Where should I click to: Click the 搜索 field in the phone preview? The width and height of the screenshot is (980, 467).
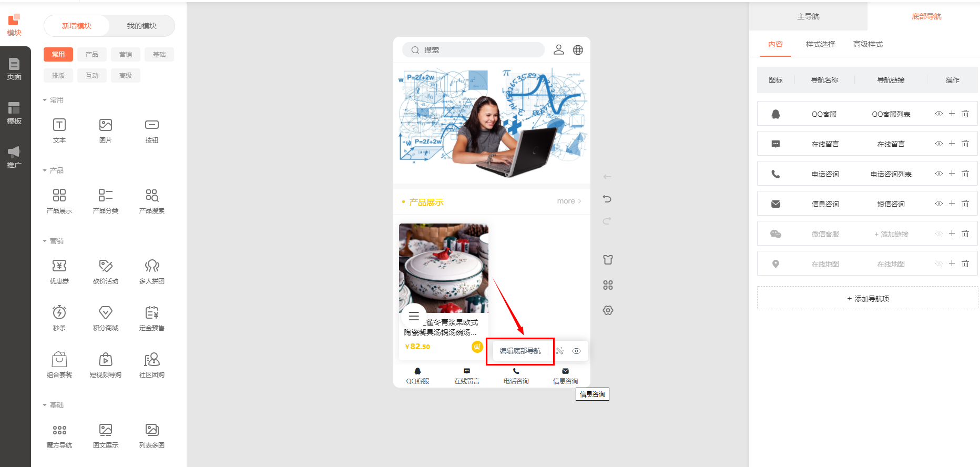473,50
